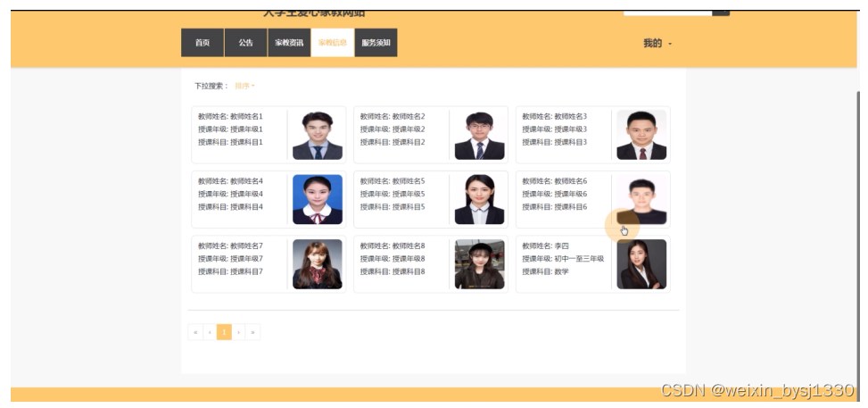Click the text 教师姓名: 教师姓名5
Viewport: 868px width, 408px height.
(393, 181)
